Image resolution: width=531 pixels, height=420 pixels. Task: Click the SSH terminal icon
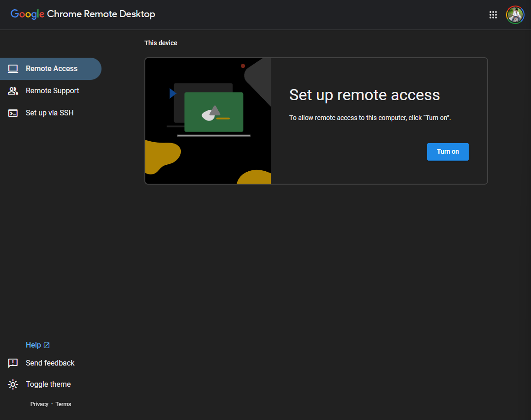click(x=13, y=113)
